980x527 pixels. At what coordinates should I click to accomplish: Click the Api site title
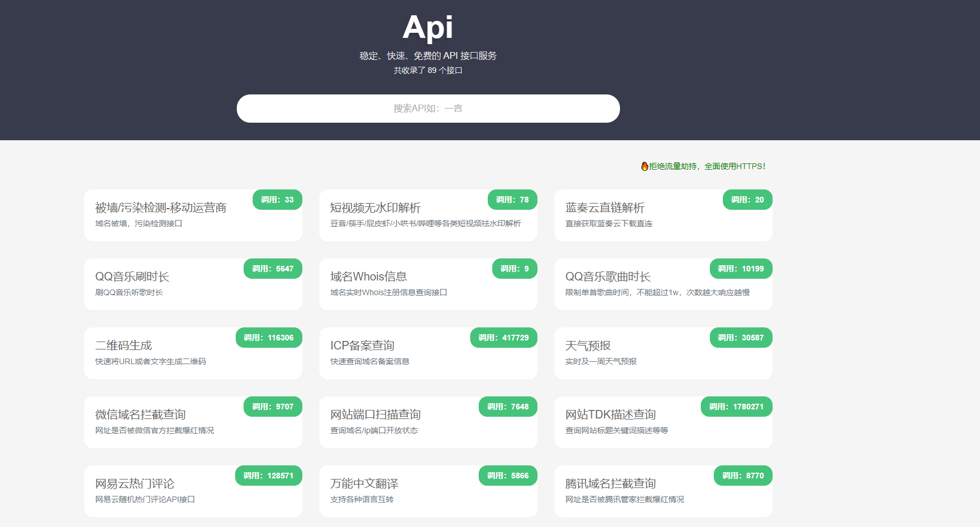click(x=428, y=27)
